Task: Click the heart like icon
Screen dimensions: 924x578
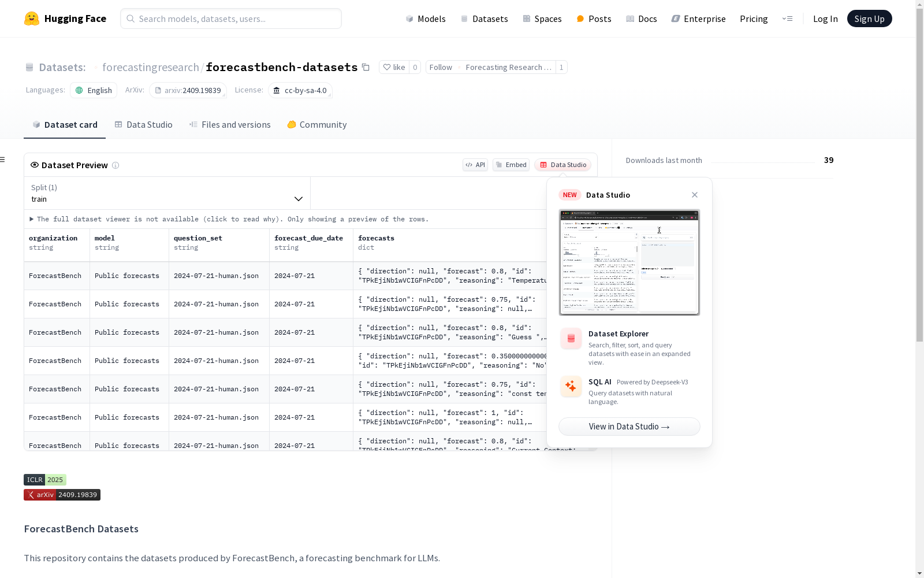Action: [387, 67]
